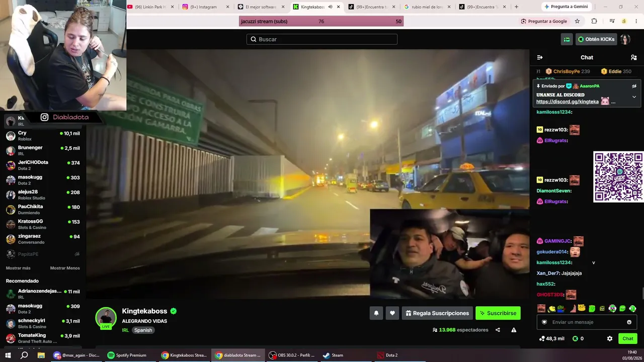The height and width of the screenshot is (362, 644).
Task: Switch to the Linkin Park browser tab
Action: 151,7
